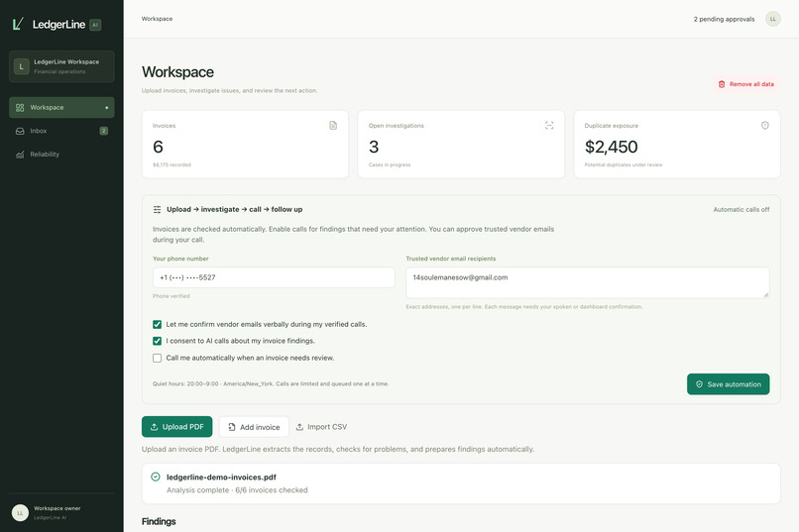The height and width of the screenshot is (532, 799).
Task: Select Workspace in the sidebar
Action: pos(61,107)
